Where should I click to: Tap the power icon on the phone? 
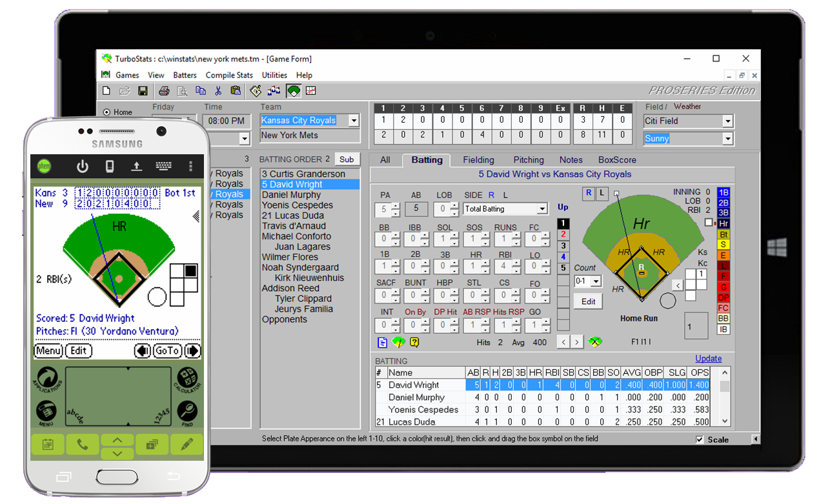pyautogui.click(x=83, y=166)
